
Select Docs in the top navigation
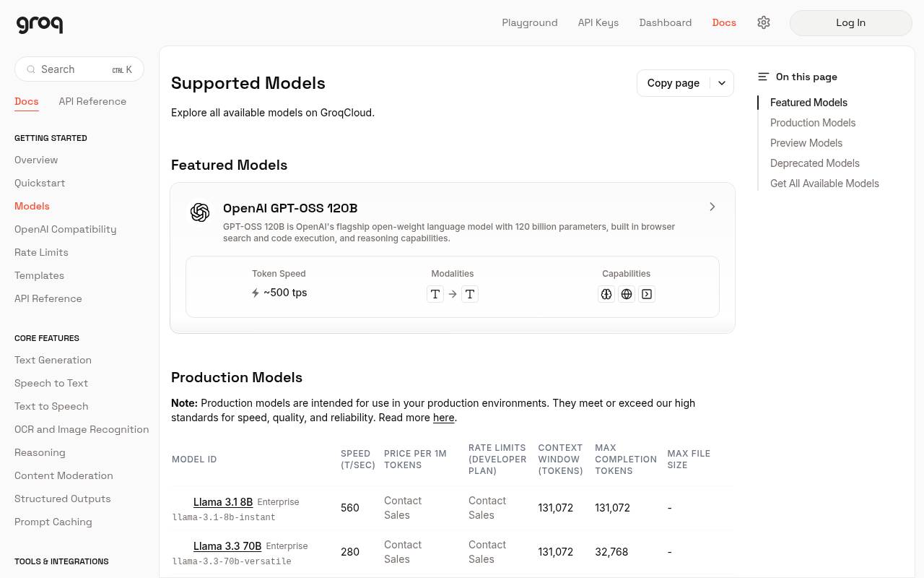pos(724,22)
